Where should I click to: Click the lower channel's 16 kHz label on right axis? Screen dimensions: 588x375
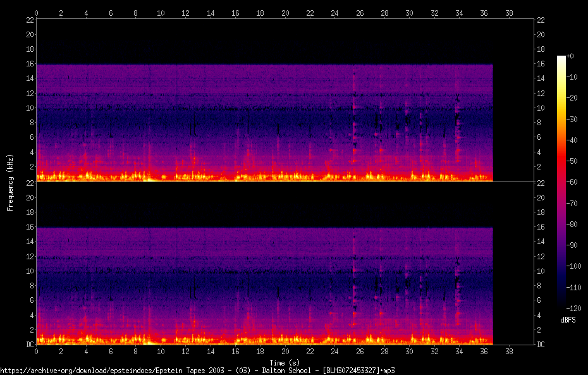[x=541, y=227]
